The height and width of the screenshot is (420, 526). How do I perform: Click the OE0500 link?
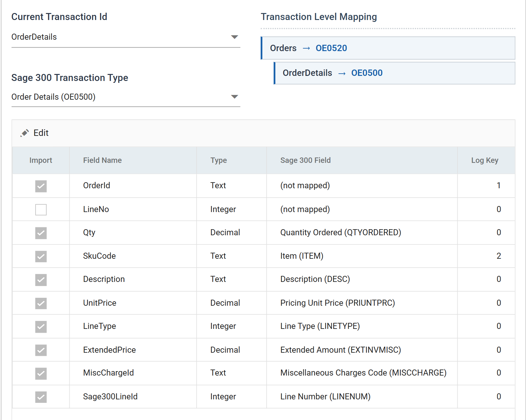click(x=367, y=73)
